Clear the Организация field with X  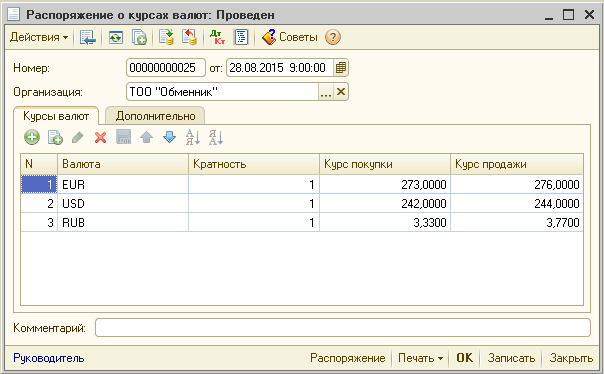(x=341, y=92)
